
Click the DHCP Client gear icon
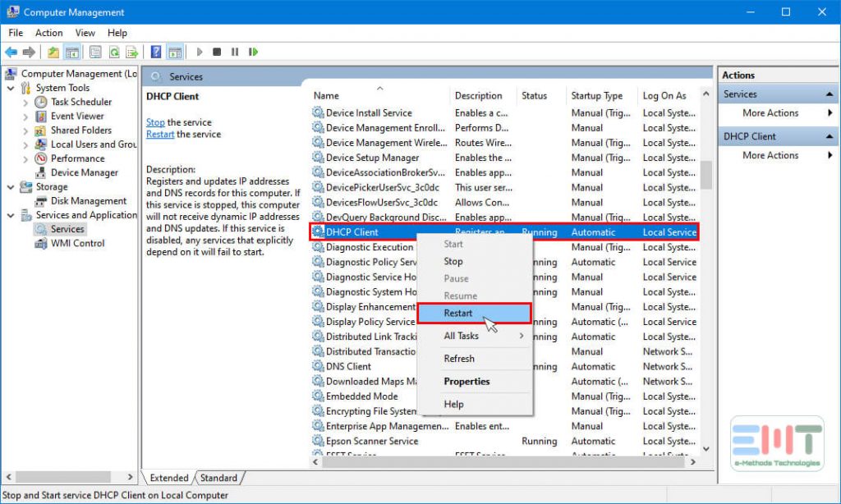tap(318, 231)
